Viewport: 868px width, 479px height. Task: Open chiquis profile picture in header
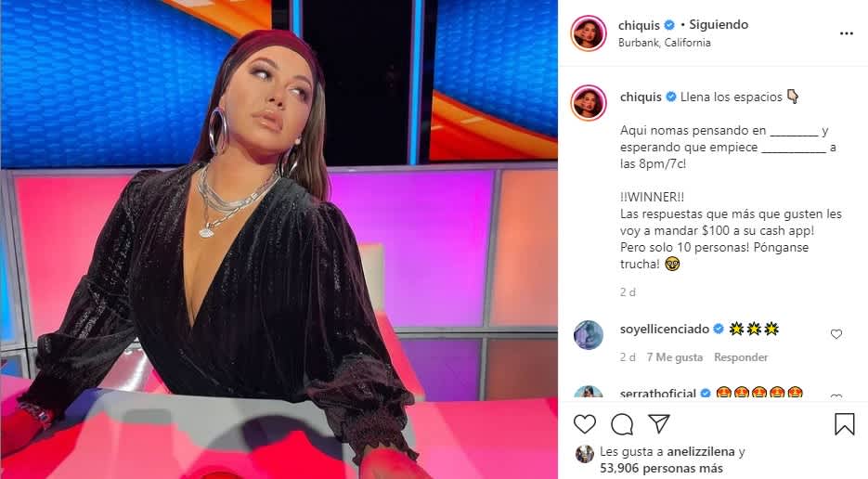point(589,33)
